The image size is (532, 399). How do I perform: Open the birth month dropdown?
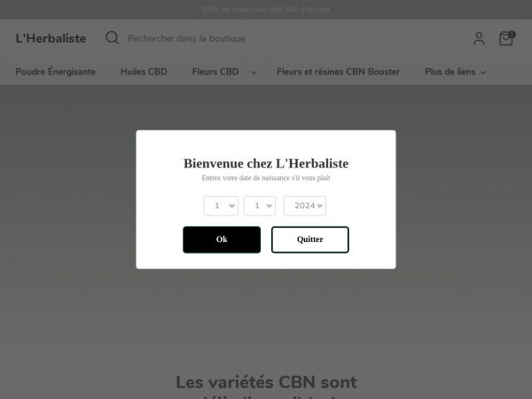(x=260, y=206)
